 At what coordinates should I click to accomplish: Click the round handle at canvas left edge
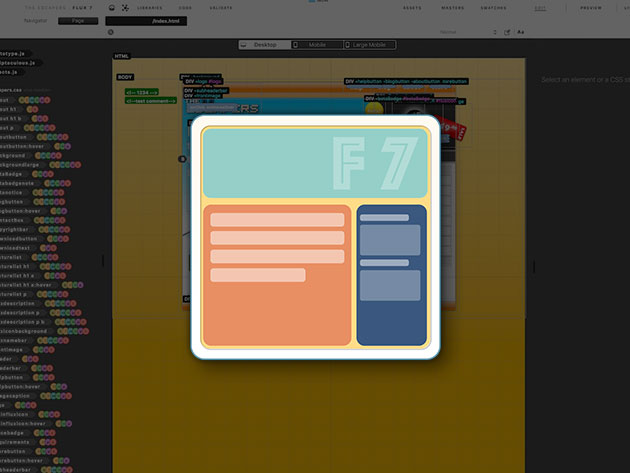(x=182, y=159)
